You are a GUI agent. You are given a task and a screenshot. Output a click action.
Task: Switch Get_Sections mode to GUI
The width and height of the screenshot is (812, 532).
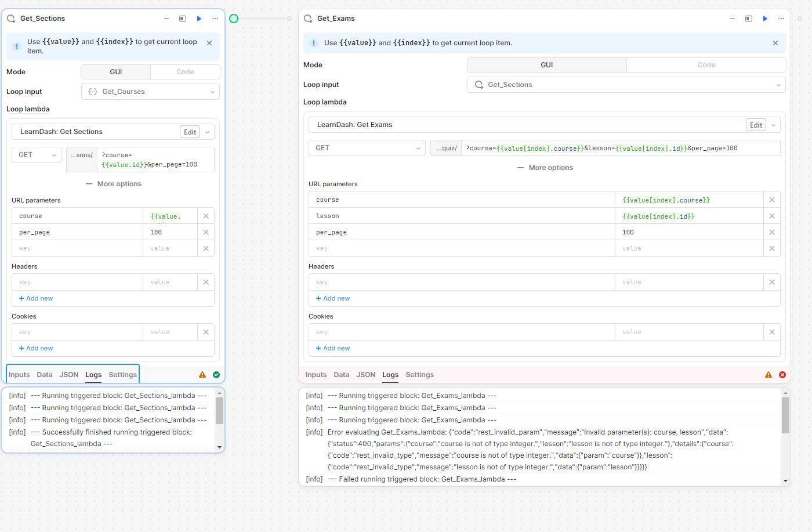[116, 72]
